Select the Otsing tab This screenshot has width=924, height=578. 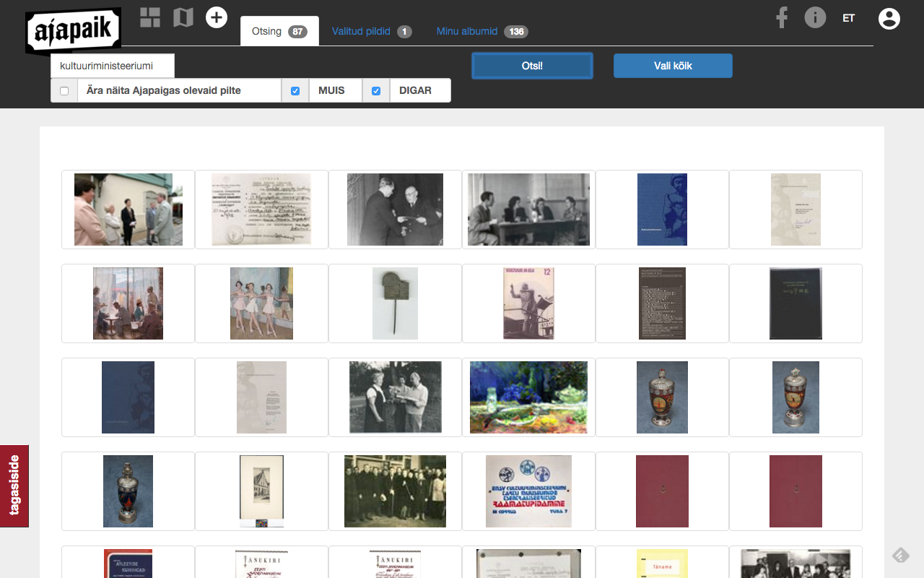pyautogui.click(x=279, y=31)
